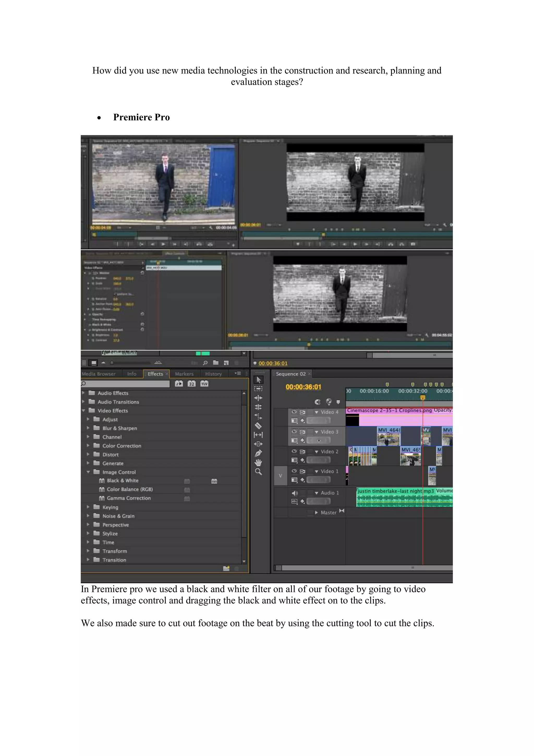This screenshot has height=756, width=534.
Task: Expand the Audio Effects folder
Action: click(83, 393)
